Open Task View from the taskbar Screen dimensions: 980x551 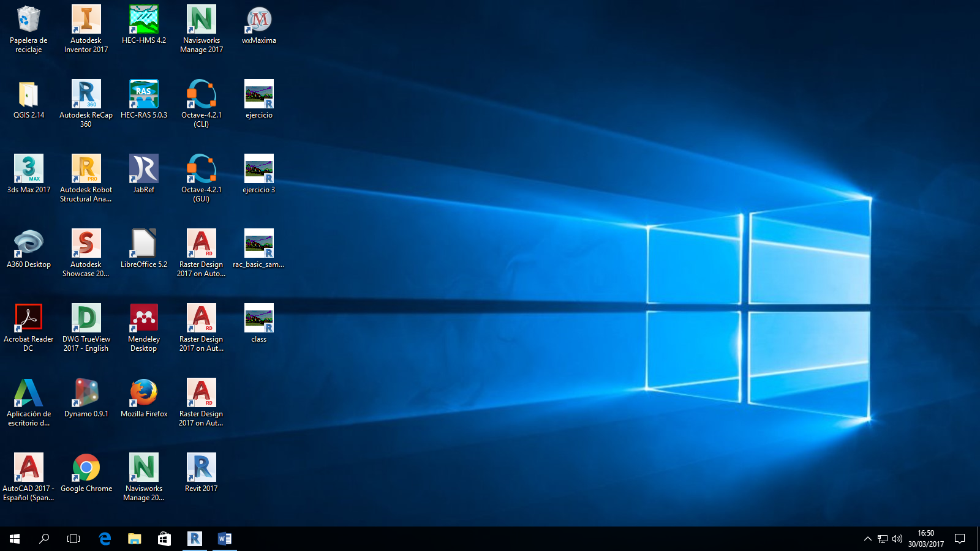(x=73, y=539)
